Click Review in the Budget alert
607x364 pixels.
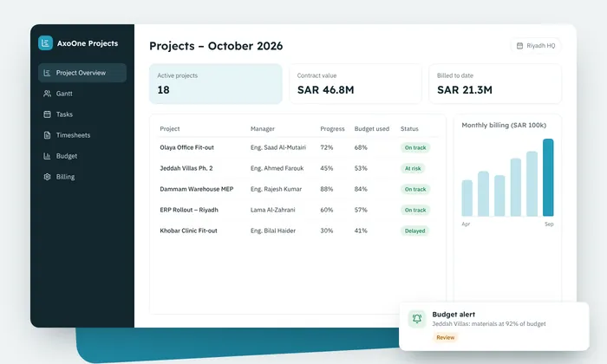point(445,337)
